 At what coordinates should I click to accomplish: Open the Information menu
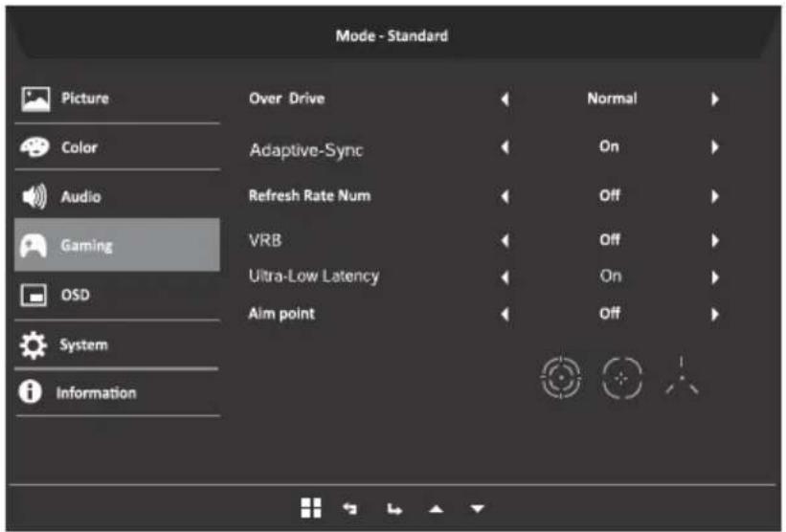118,392
